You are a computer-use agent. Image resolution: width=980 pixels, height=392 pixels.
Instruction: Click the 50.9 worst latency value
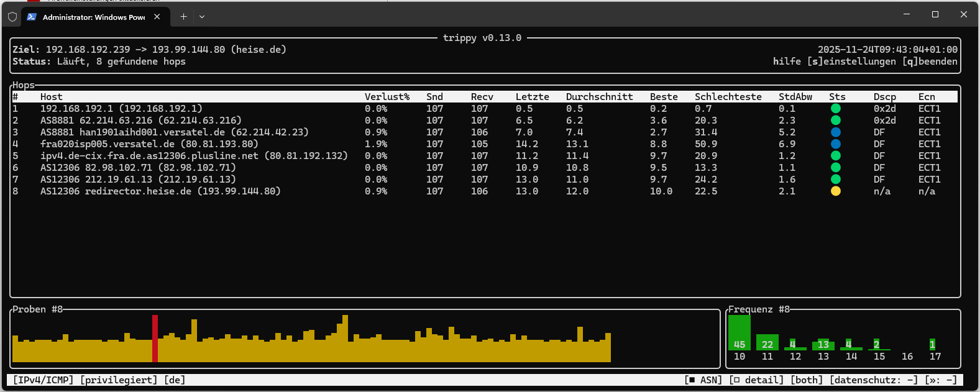706,144
